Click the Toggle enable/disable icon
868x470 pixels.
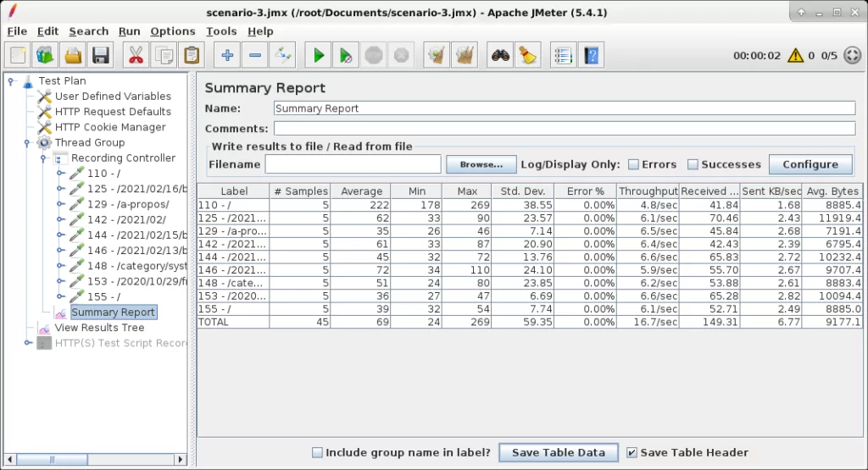(x=283, y=55)
